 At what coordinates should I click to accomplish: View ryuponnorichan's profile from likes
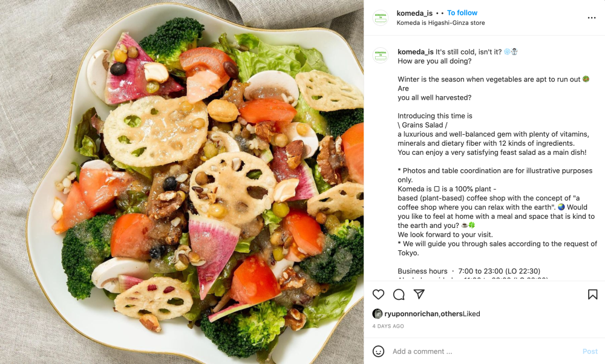(411, 314)
